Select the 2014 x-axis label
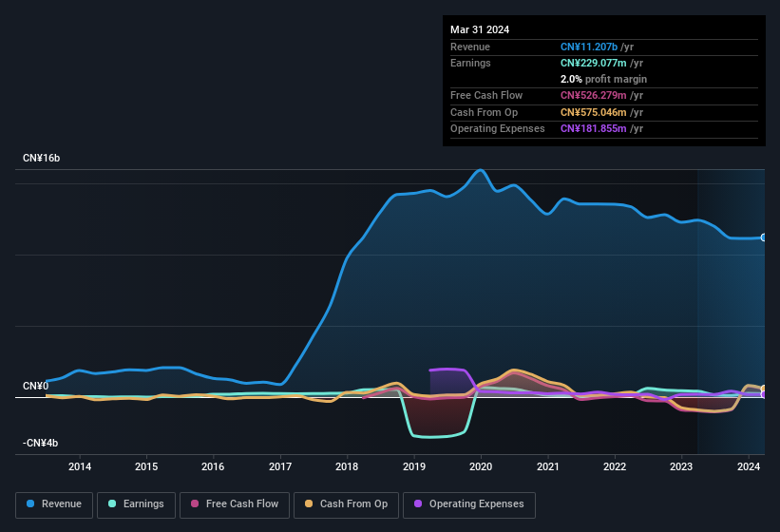 point(80,466)
